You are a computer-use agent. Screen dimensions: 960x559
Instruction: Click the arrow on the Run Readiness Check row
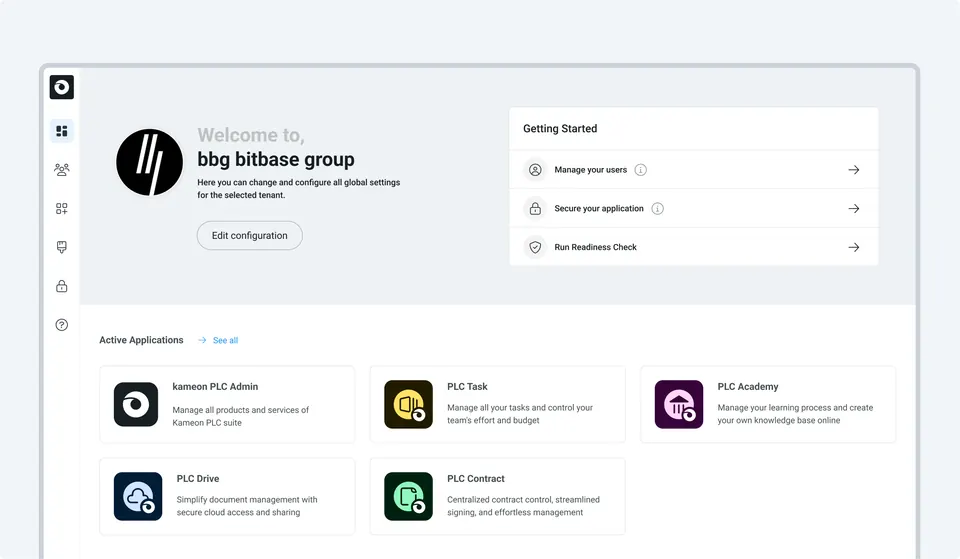pos(853,247)
